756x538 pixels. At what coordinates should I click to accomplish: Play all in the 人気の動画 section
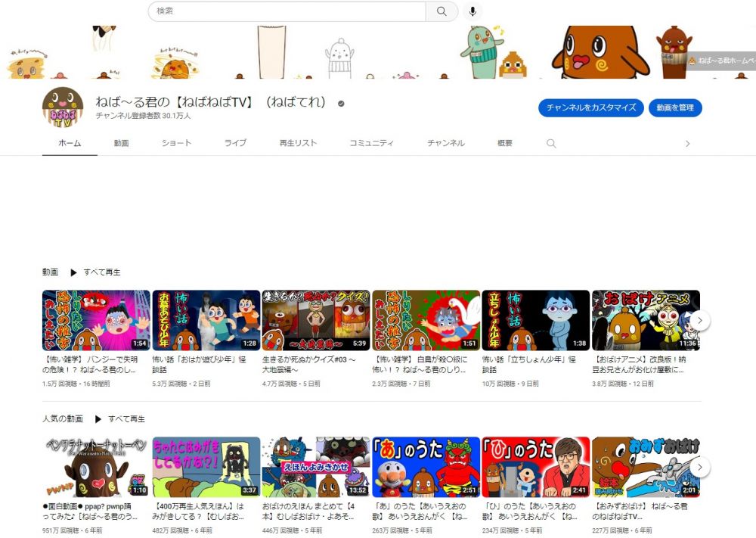pos(120,418)
